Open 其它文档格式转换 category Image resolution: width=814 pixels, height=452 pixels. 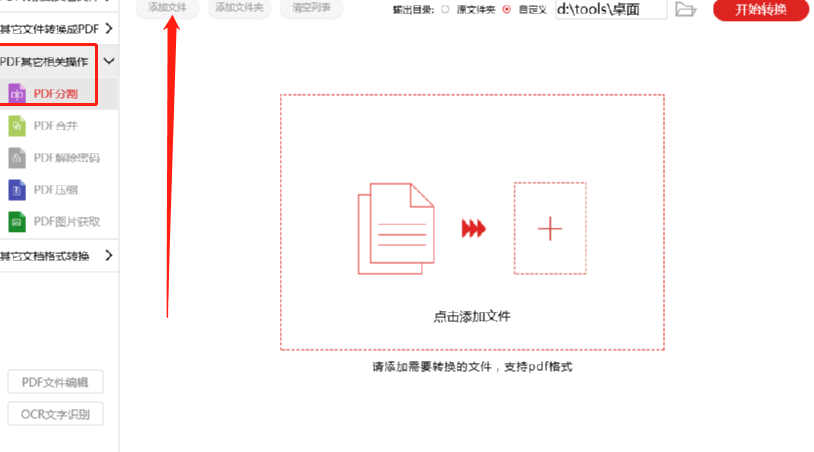(45, 256)
